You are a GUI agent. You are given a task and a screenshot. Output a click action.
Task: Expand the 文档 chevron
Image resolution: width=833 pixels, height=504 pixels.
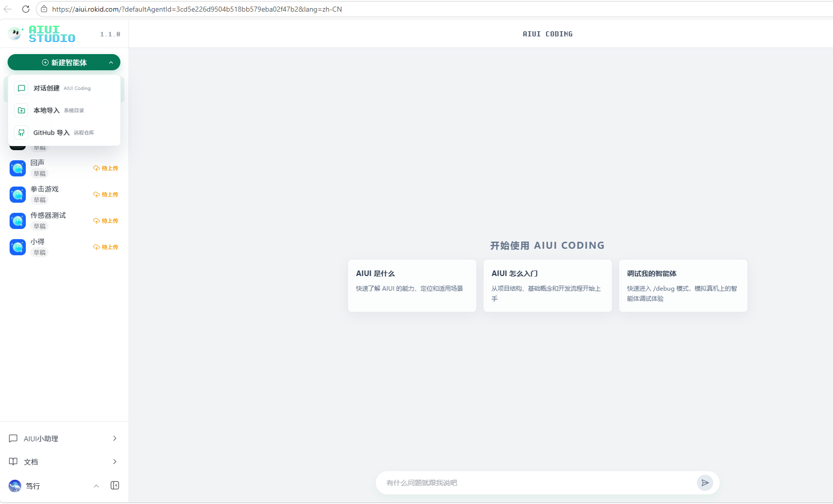coord(115,462)
